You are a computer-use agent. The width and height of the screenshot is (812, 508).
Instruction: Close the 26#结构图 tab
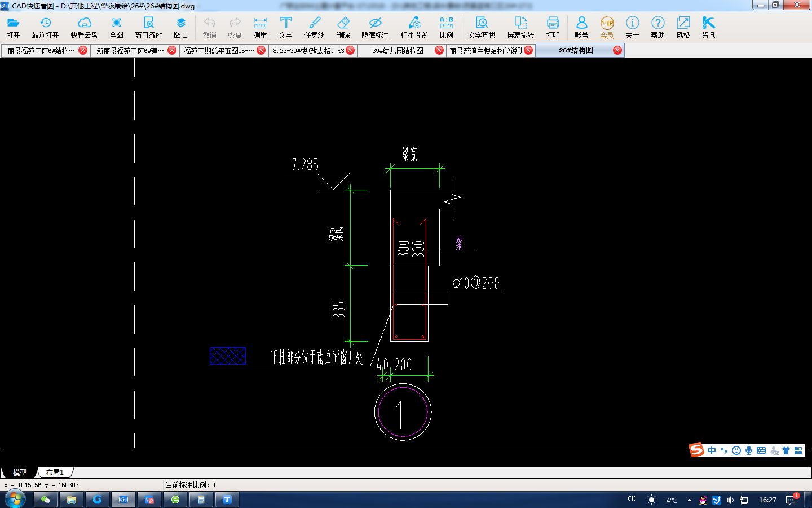[x=617, y=50]
